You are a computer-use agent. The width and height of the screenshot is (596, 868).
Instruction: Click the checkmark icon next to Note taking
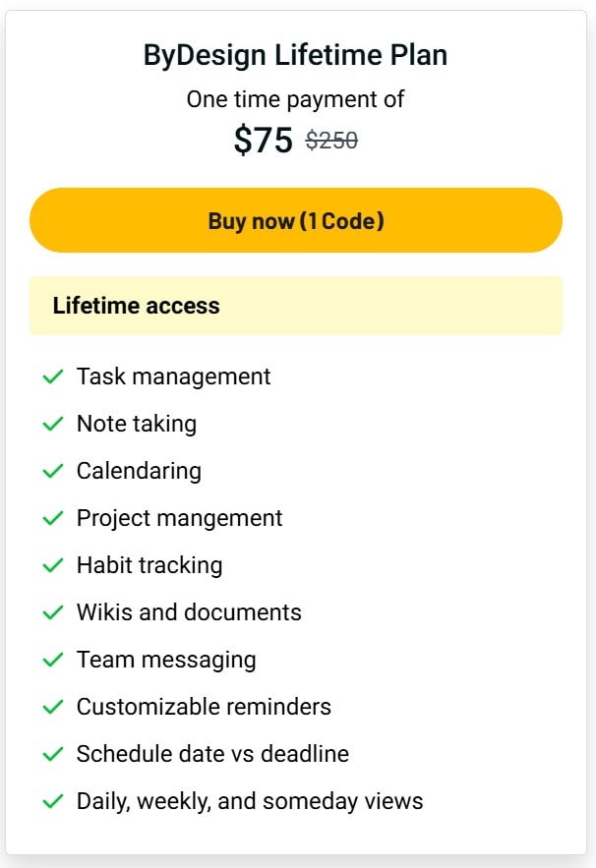point(53,424)
